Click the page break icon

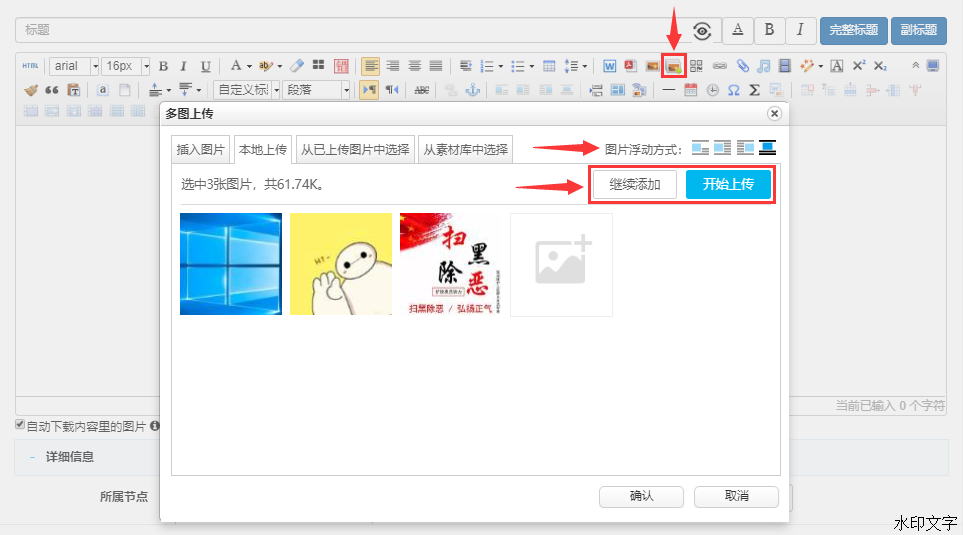click(596, 90)
